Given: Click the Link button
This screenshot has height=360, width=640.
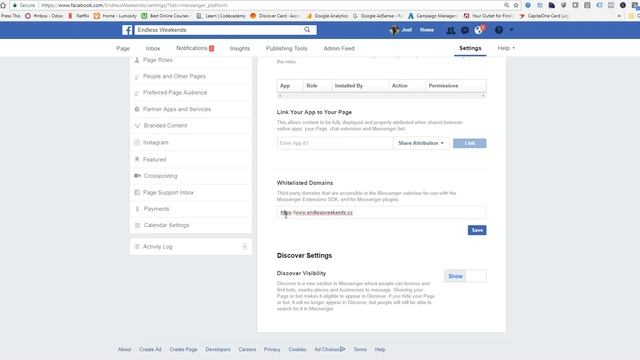Looking at the screenshot, I should (469, 143).
